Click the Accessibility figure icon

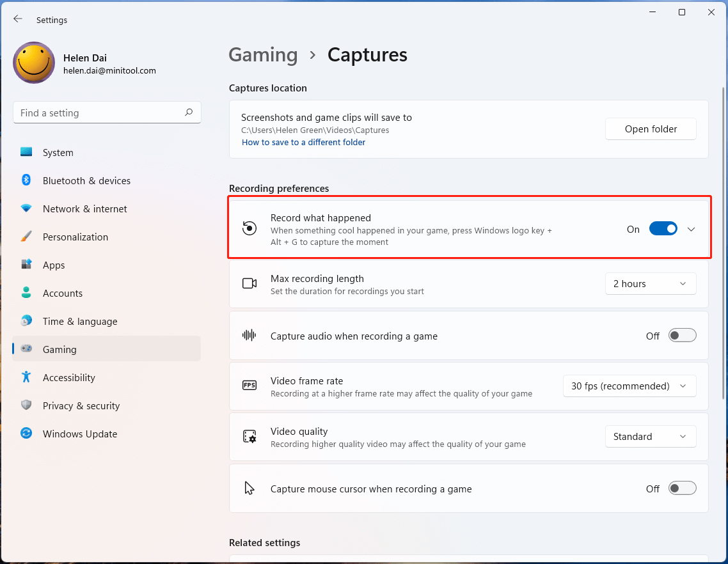(x=26, y=377)
